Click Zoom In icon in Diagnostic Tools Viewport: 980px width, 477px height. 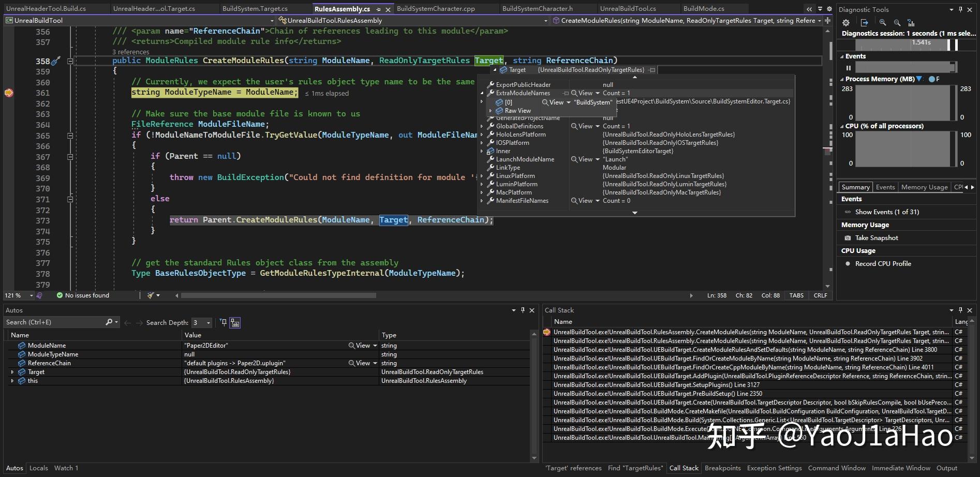(883, 23)
